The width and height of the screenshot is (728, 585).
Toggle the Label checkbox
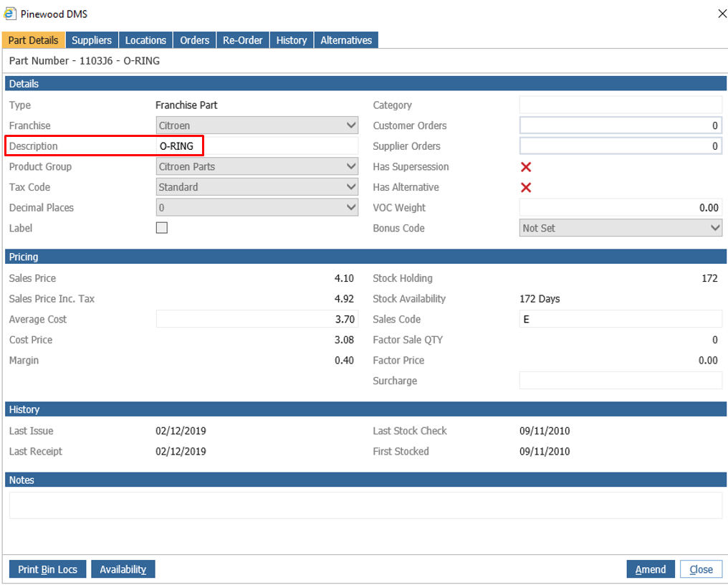(161, 228)
